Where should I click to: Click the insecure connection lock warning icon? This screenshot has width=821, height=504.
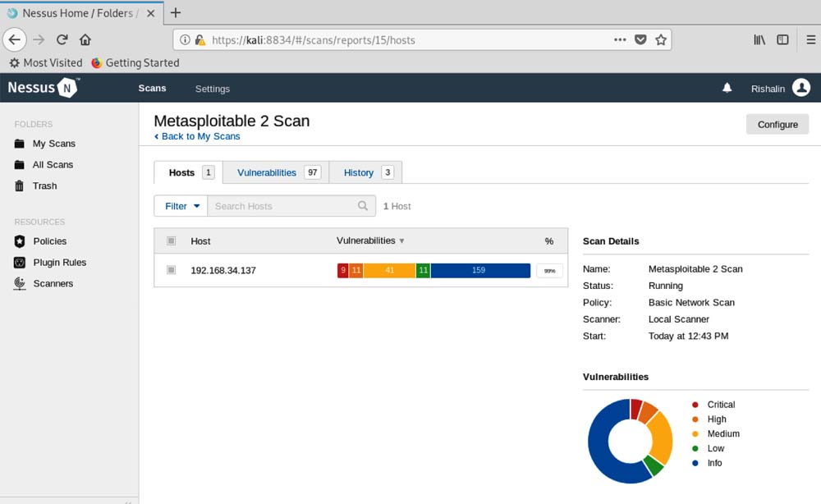point(200,39)
